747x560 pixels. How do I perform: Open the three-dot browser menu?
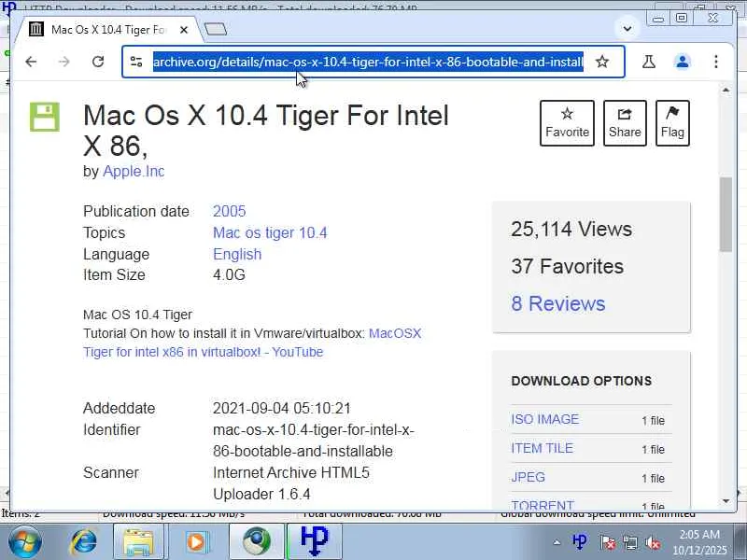716,62
